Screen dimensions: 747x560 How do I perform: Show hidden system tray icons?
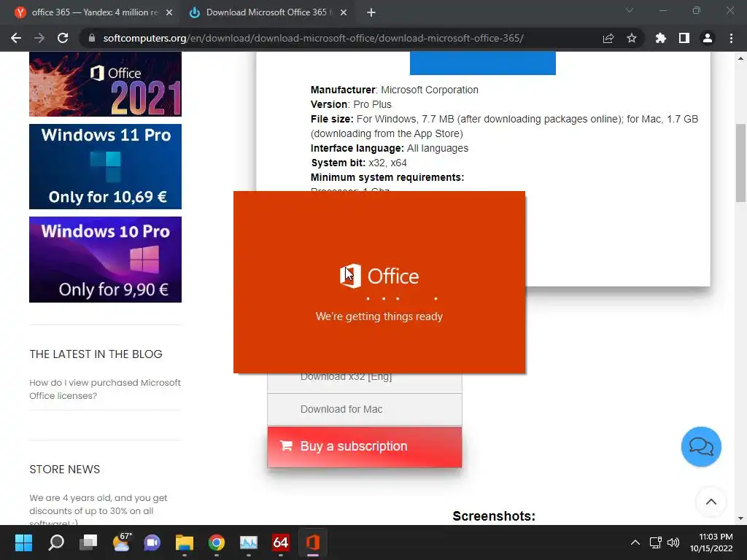(635, 542)
